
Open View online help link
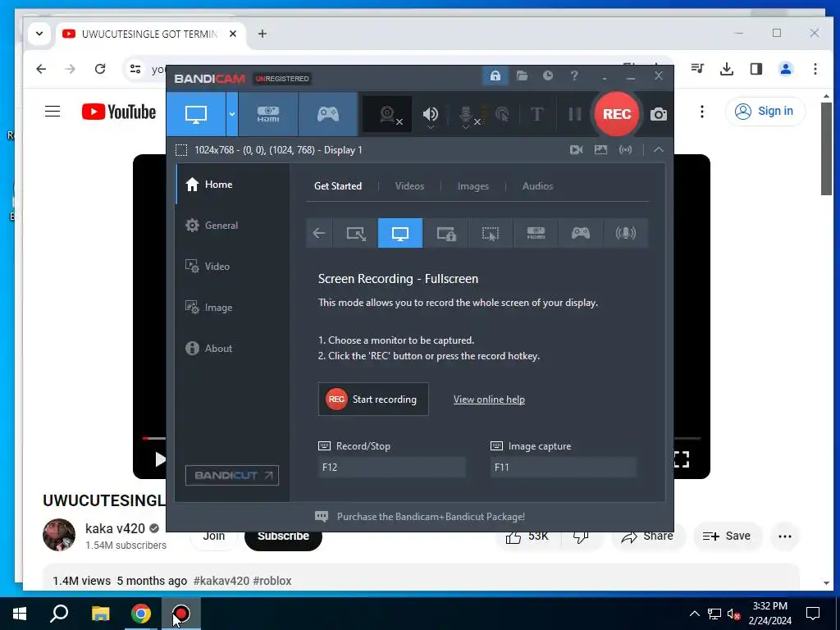(489, 399)
